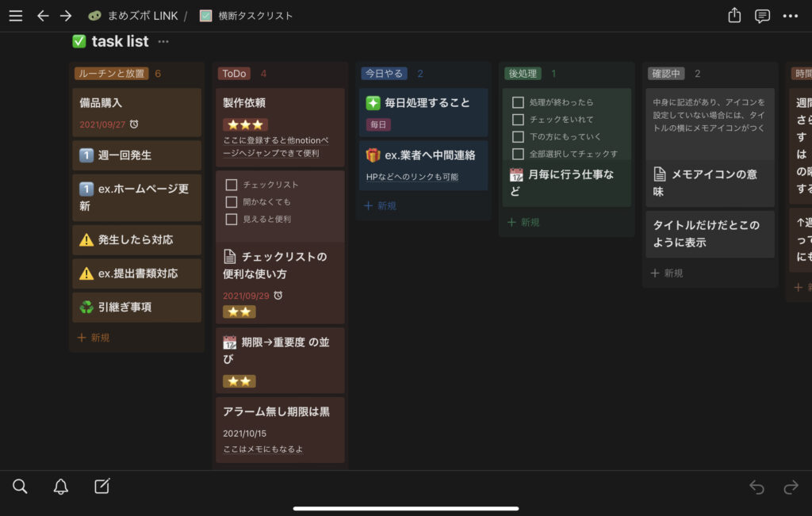Open notifications bell icon
This screenshot has width=812, height=516.
click(x=60, y=486)
